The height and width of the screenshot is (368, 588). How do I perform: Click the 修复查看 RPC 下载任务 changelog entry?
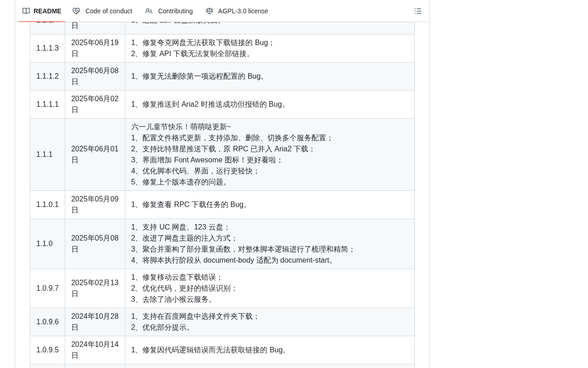(x=191, y=205)
